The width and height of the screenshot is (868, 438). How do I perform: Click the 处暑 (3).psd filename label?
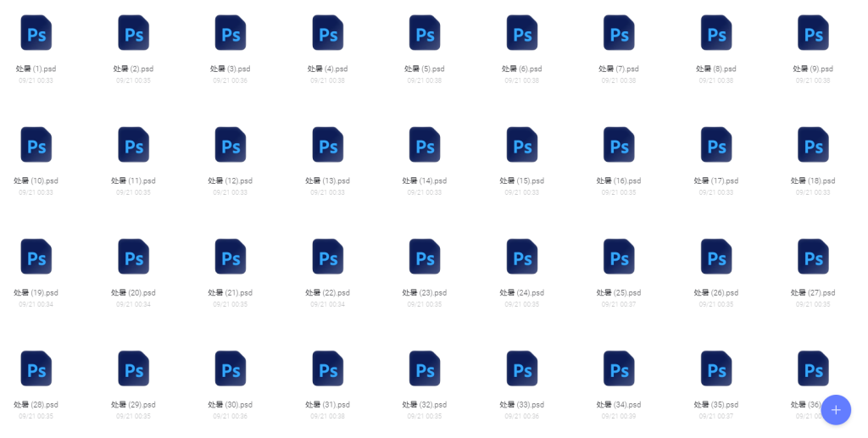click(230, 69)
